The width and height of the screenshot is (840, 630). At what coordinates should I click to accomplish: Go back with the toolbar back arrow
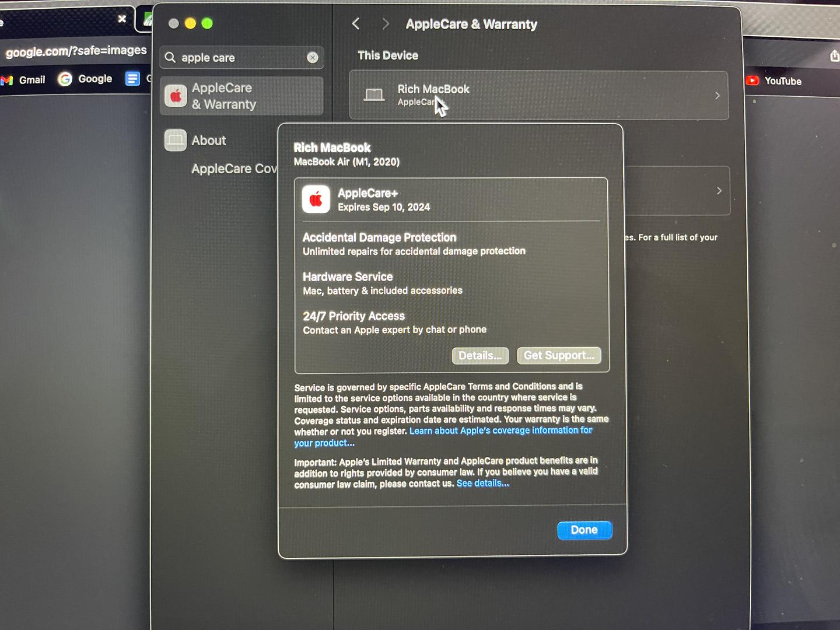(356, 24)
